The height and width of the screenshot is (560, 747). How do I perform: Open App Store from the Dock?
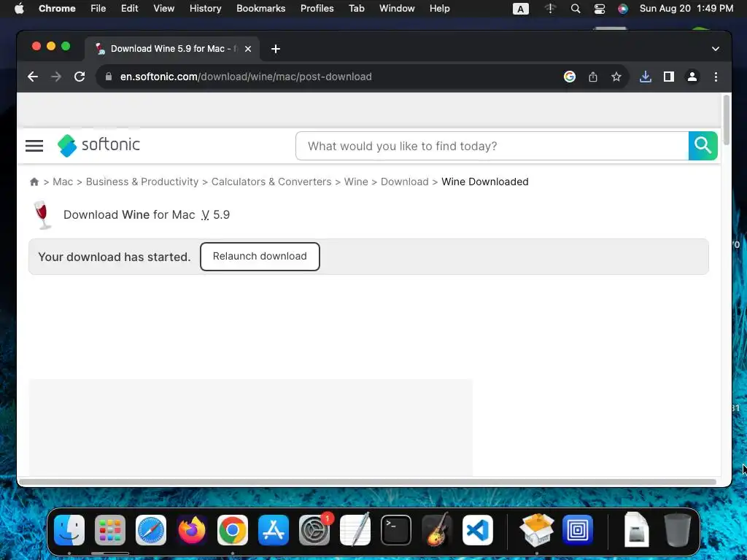click(x=274, y=530)
